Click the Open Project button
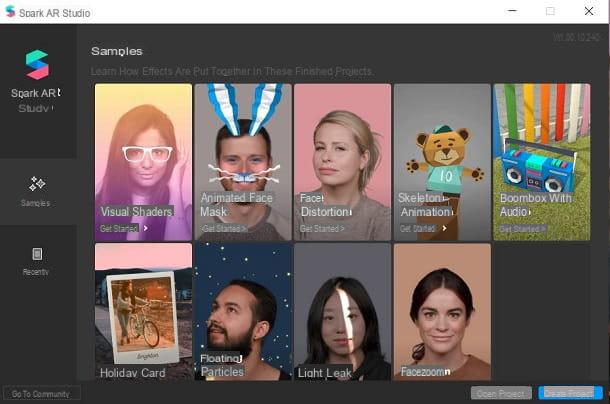The height and width of the screenshot is (404, 610). [x=501, y=393]
